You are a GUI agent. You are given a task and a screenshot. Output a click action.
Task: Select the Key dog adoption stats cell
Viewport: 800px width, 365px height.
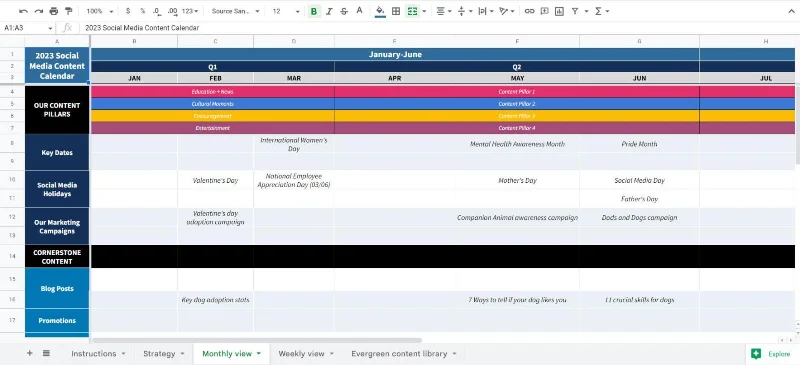coord(215,300)
